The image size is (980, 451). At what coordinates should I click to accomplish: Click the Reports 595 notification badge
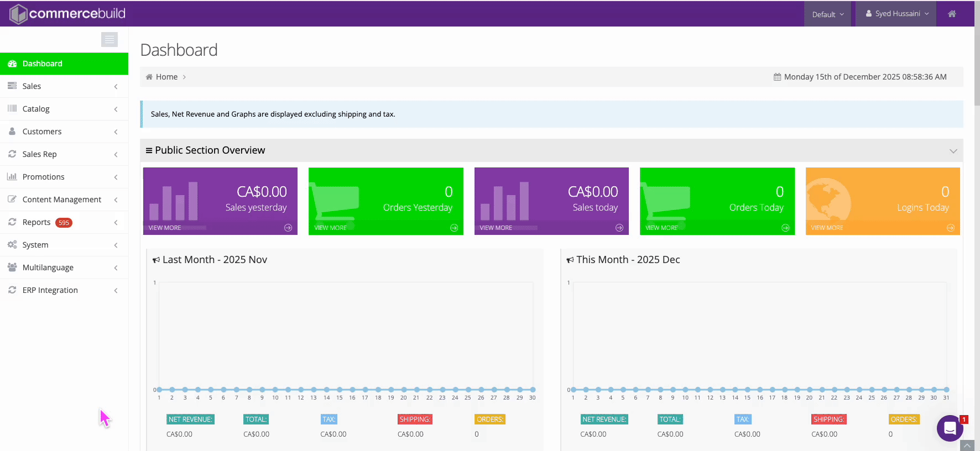(x=64, y=223)
